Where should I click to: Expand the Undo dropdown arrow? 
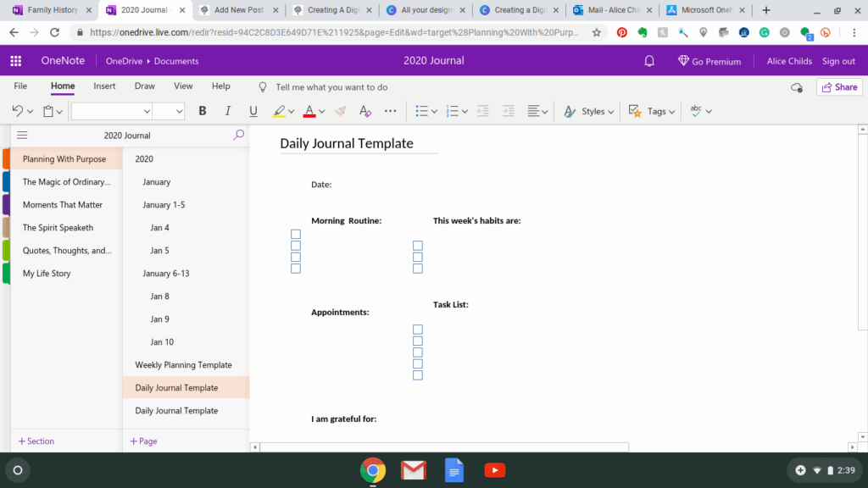click(x=30, y=112)
